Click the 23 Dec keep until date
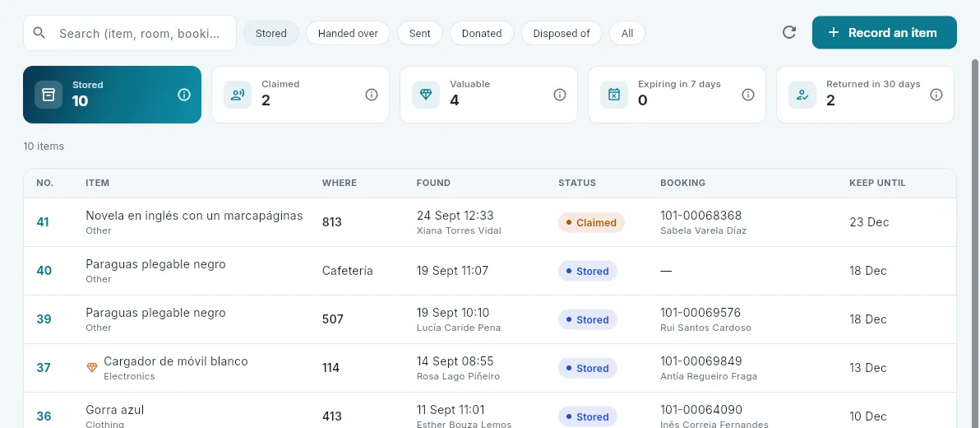The height and width of the screenshot is (428, 980). [869, 222]
